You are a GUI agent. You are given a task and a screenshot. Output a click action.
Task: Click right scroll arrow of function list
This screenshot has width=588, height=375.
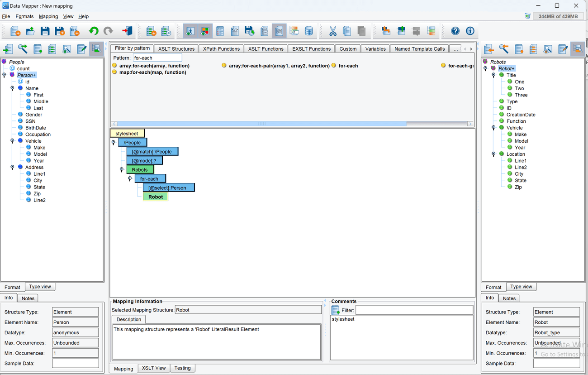pyautogui.click(x=470, y=124)
